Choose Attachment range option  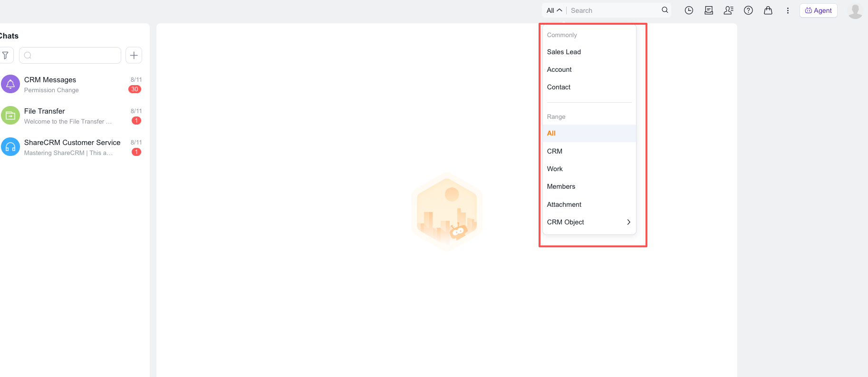click(589, 204)
